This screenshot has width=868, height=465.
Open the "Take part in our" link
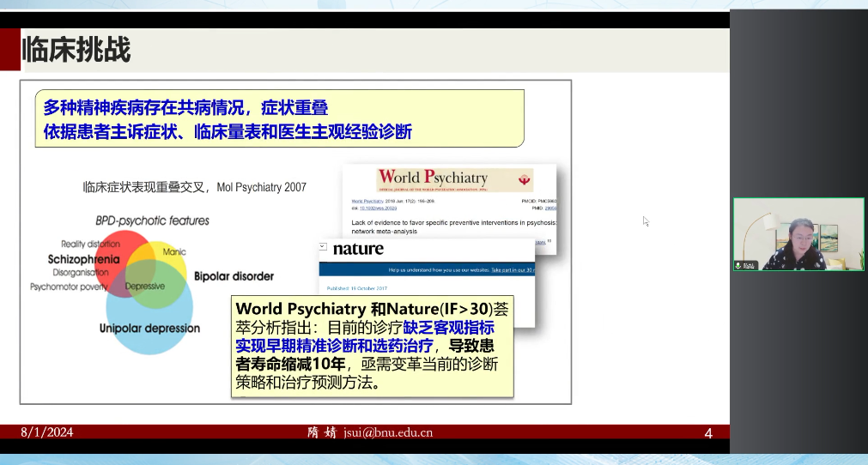tap(513, 269)
